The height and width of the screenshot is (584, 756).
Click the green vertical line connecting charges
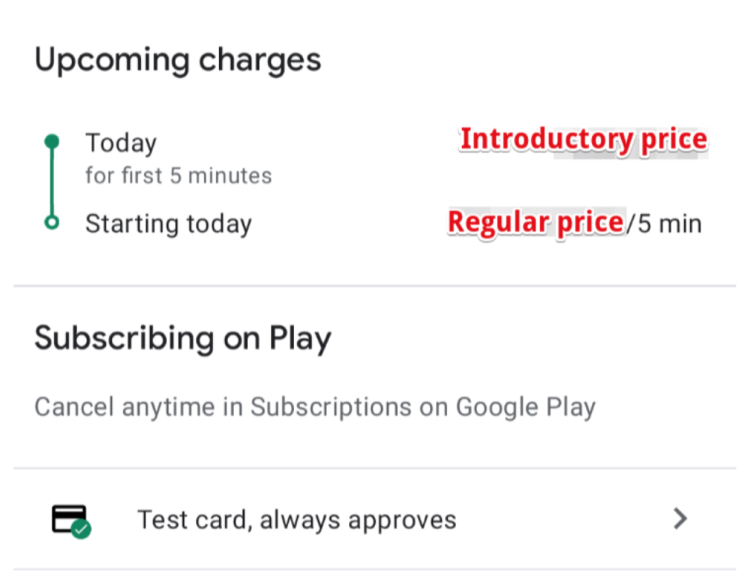point(52,182)
